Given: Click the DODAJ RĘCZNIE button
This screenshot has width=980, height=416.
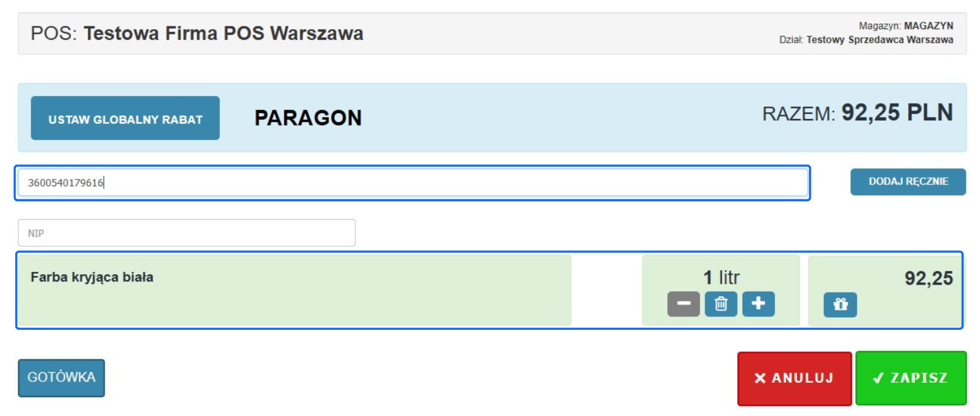Looking at the screenshot, I should pos(908,182).
